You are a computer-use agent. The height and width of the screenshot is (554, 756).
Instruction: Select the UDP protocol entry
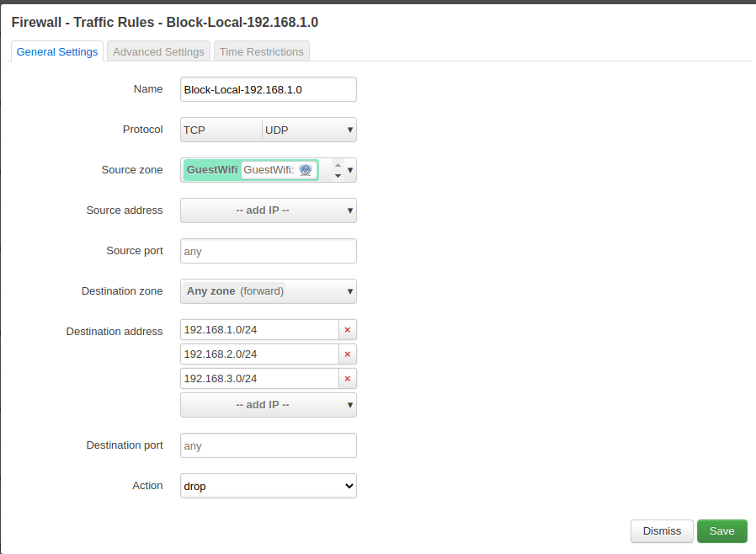coord(277,131)
